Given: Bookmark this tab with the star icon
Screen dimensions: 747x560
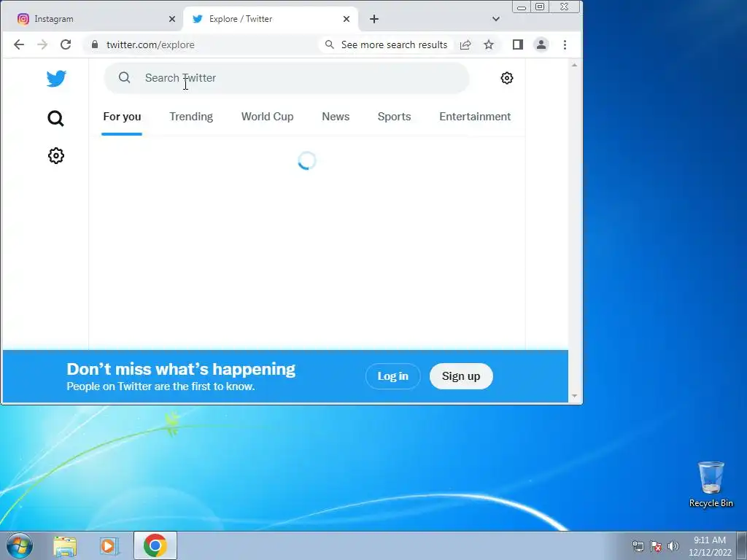Looking at the screenshot, I should point(489,44).
